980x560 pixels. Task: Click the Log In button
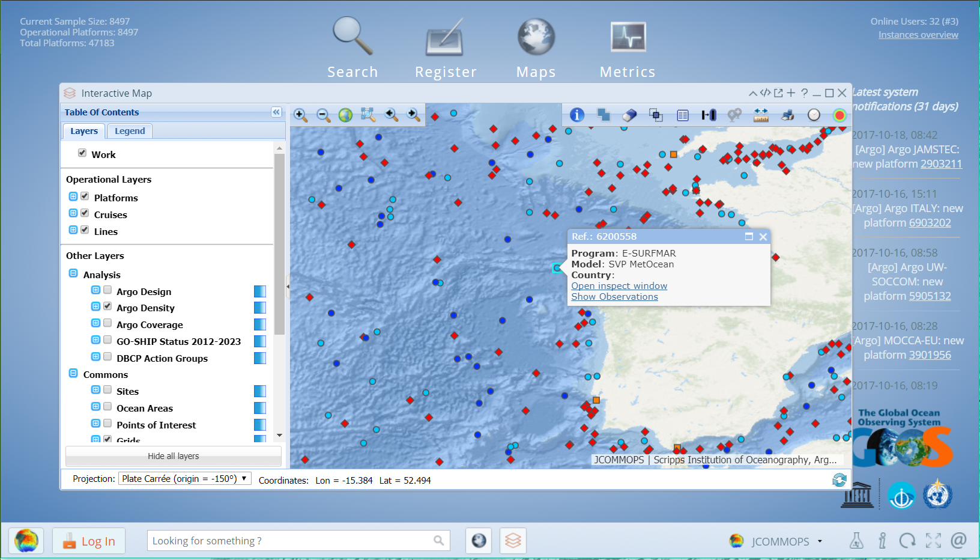click(89, 541)
